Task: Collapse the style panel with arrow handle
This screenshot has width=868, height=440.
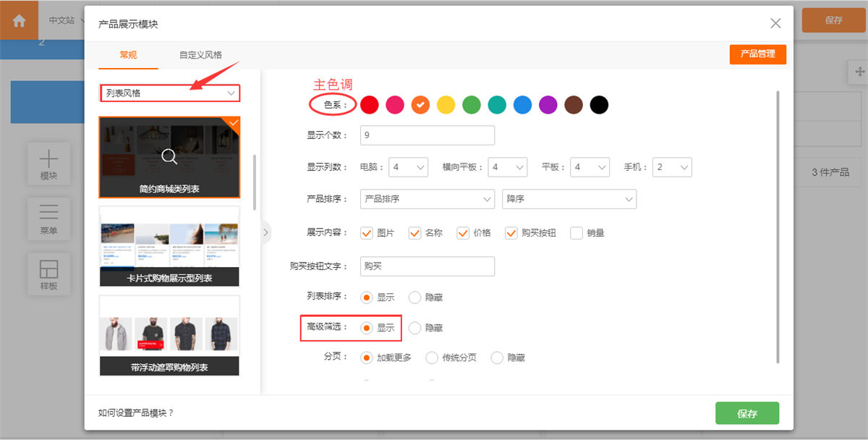Action: (x=265, y=232)
